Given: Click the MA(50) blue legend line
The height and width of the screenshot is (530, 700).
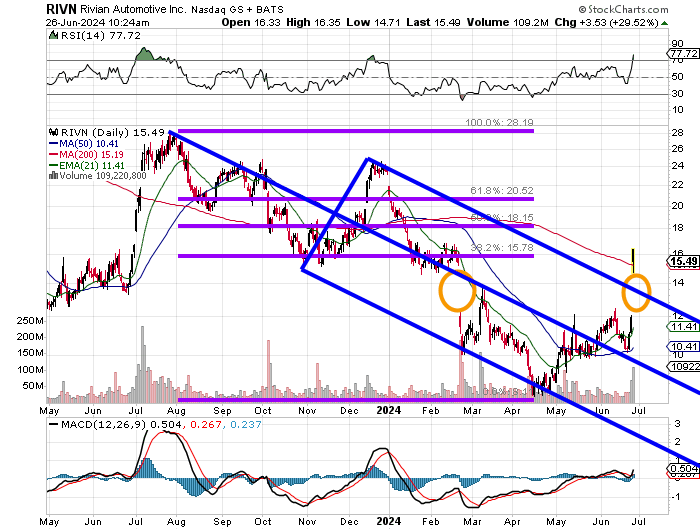Looking at the screenshot, I should tap(54, 144).
